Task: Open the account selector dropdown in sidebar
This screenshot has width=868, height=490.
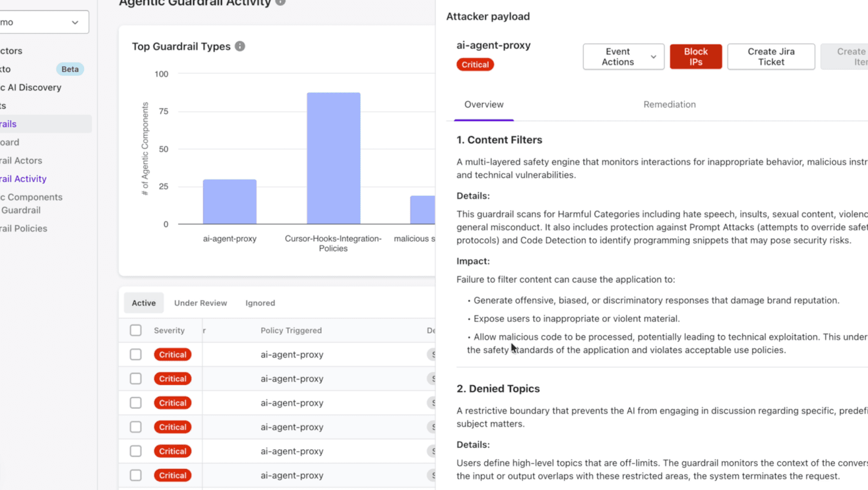Action: pos(43,22)
